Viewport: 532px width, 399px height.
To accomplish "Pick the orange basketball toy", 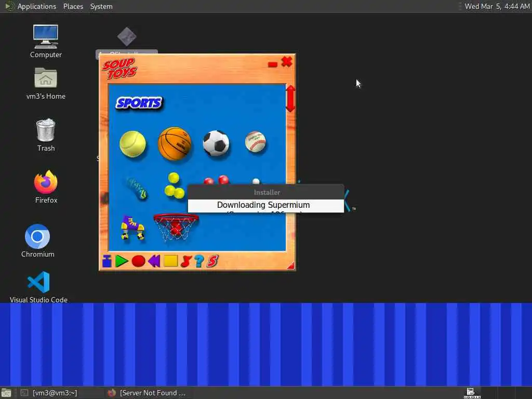I will 175,143.
